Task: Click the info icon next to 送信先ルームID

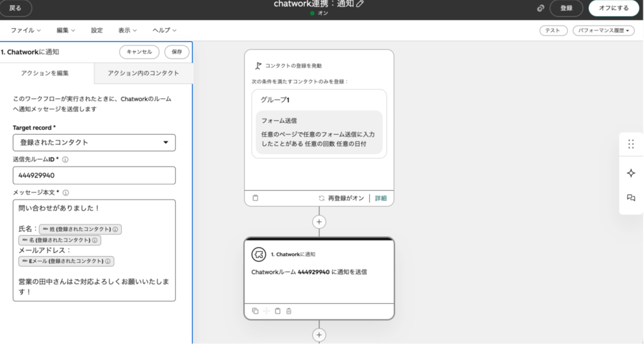Action: [65, 159]
